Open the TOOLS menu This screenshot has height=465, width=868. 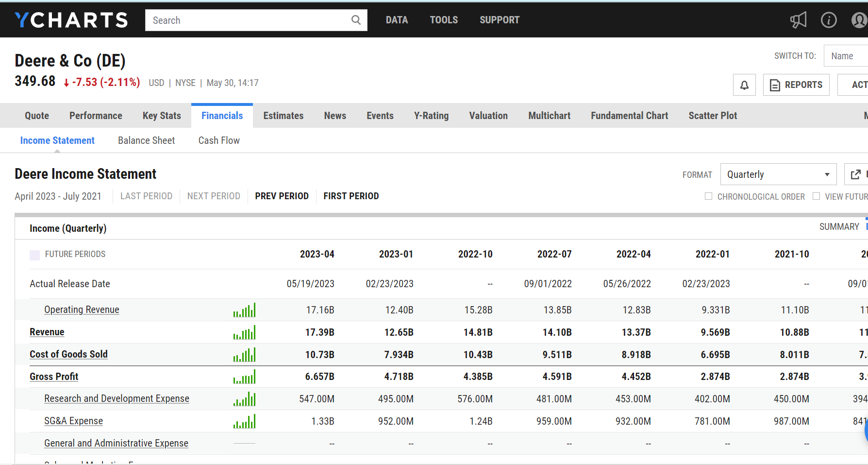(444, 20)
